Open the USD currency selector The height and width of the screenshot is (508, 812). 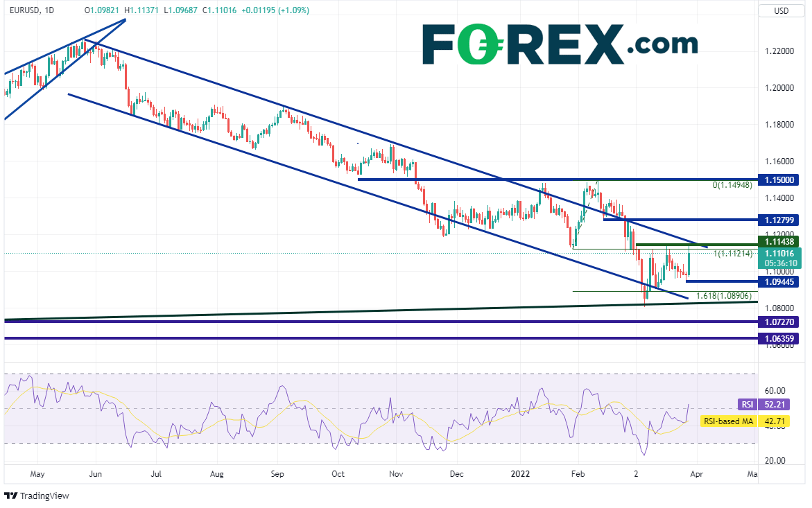click(781, 10)
